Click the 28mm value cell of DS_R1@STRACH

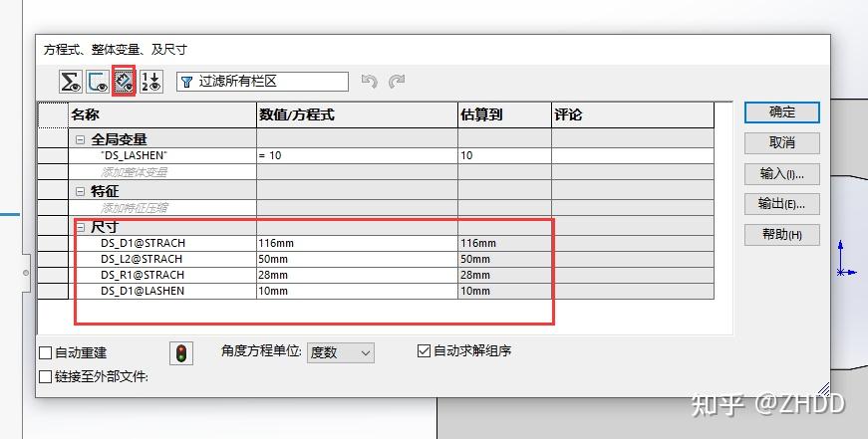(357, 276)
